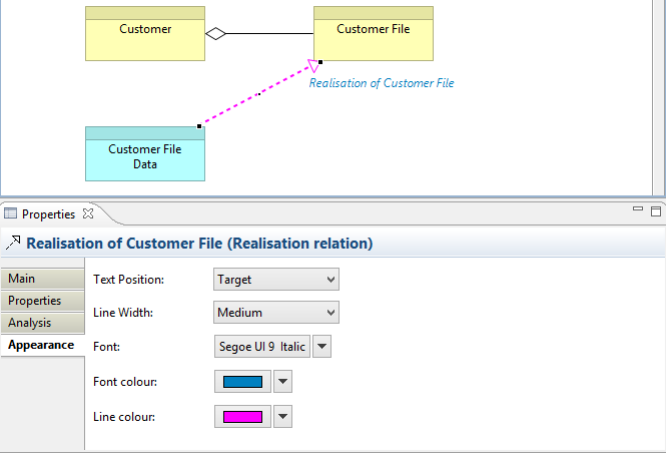This screenshot has height=453, width=666.
Task: Expand the Line colour dropdown arrow
Action: coord(283,416)
